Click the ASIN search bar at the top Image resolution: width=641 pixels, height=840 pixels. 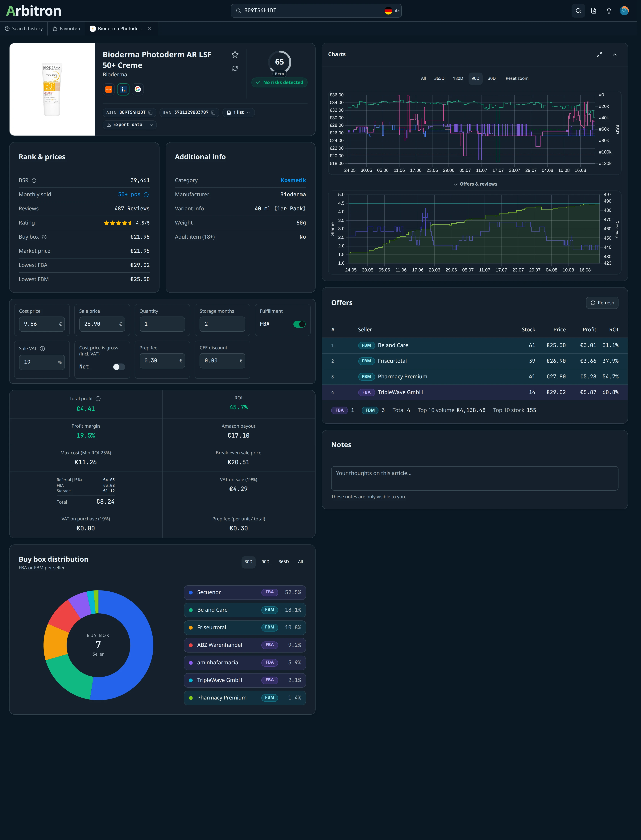point(316,11)
